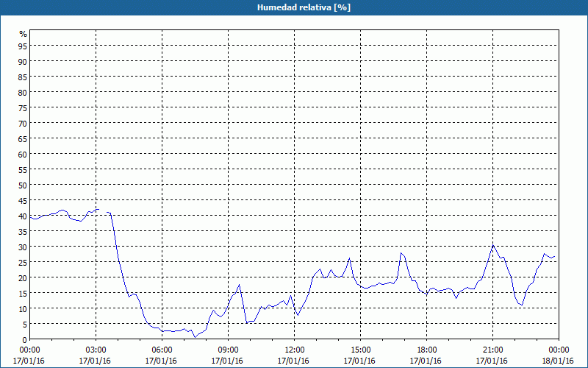588x368 pixels.
Task: Click the gap in the line after 03:00
Action: (x=103, y=211)
